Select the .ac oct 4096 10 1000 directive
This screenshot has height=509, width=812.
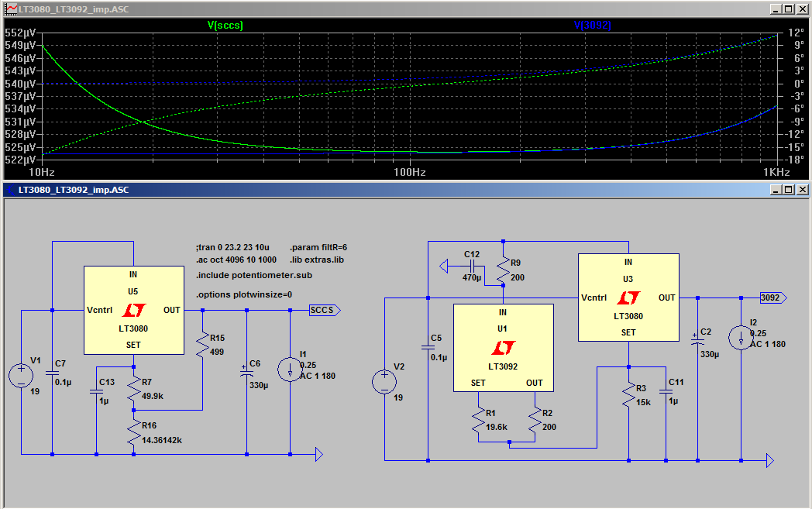tap(236, 260)
